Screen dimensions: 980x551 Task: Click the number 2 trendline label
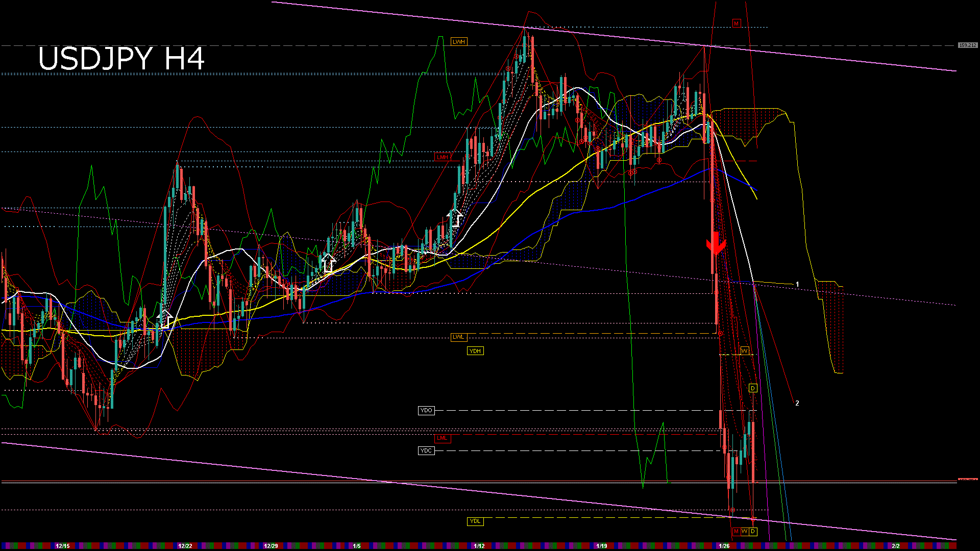tap(797, 403)
